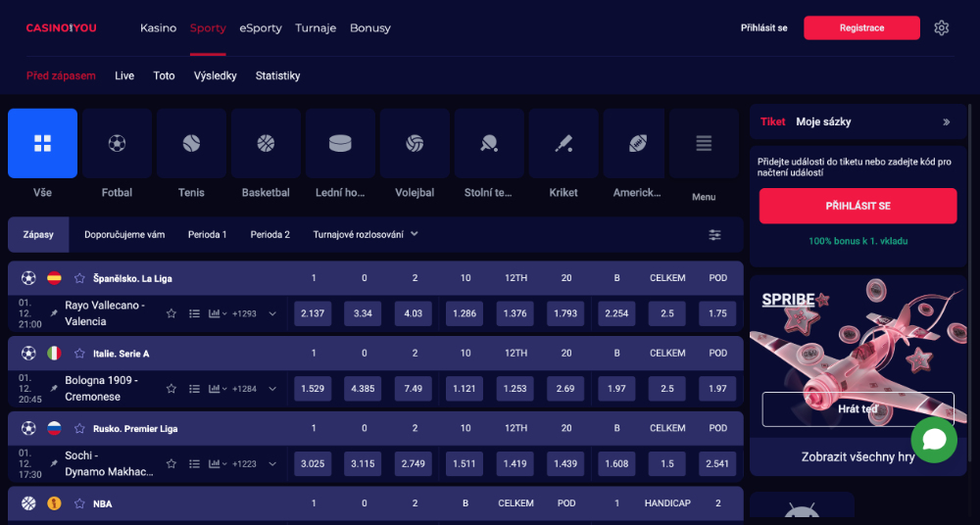
Task: Favorite the Italie Serie A league
Action: (x=79, y=354)
